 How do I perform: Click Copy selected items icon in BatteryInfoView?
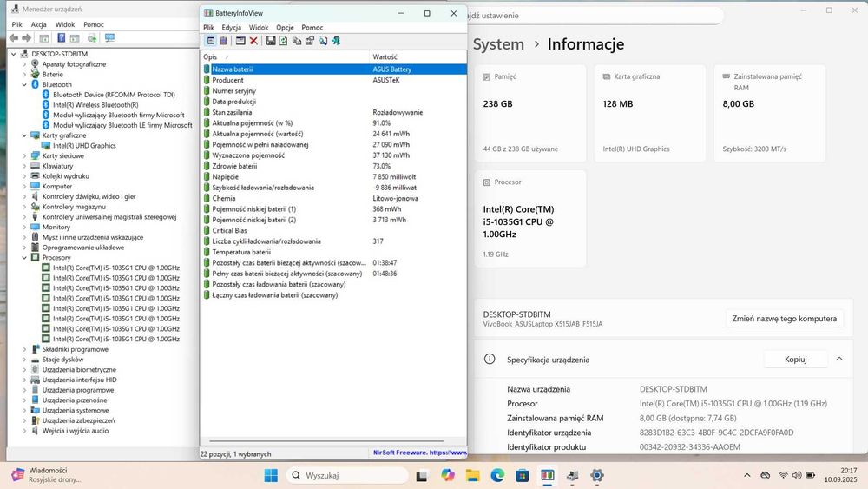pos(297,41)
